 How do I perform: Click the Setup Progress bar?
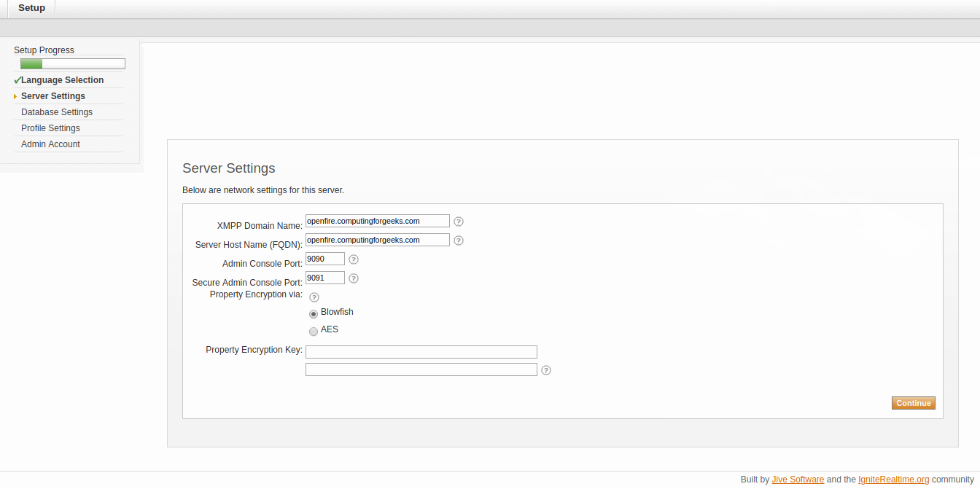coord(73,64)
